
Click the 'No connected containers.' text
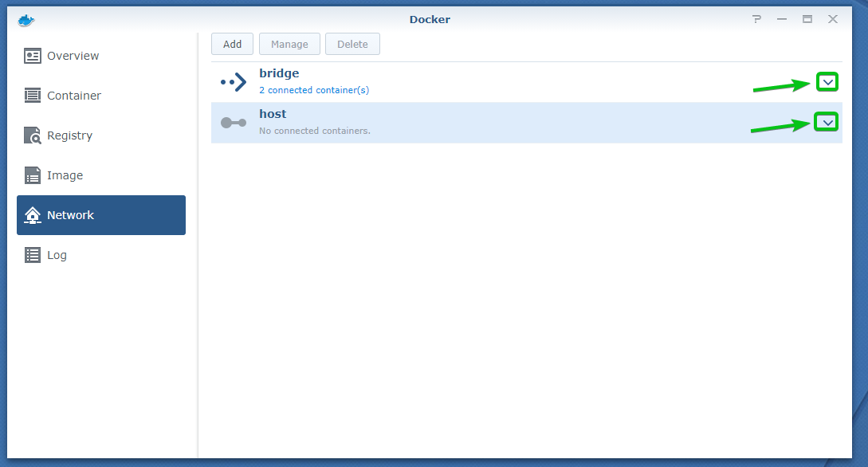[314, 131]
